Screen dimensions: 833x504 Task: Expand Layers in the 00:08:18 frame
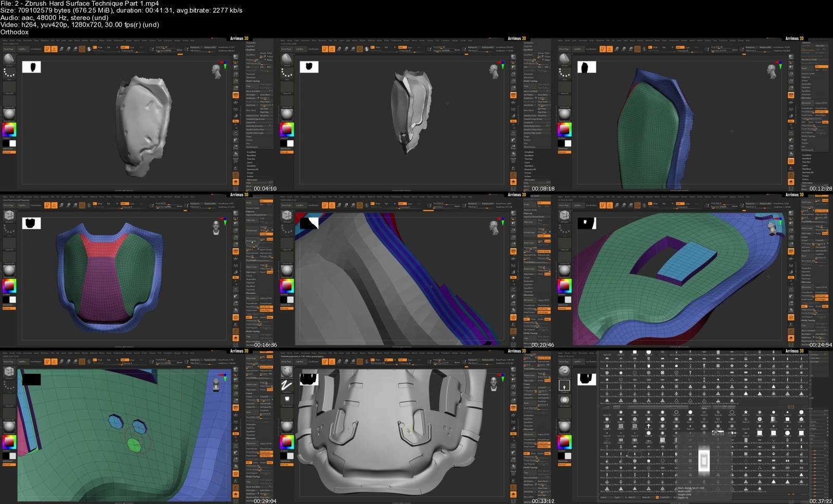(527, 162)
